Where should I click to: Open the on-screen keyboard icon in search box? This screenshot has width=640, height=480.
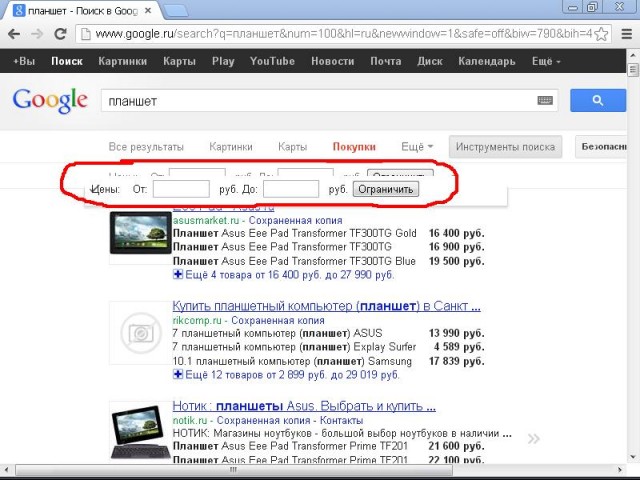point(545,101)
